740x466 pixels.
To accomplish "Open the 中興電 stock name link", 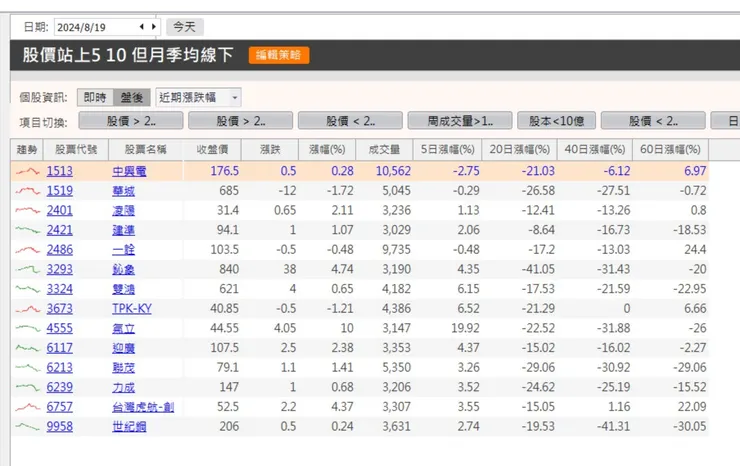I will tap(129, 171).
